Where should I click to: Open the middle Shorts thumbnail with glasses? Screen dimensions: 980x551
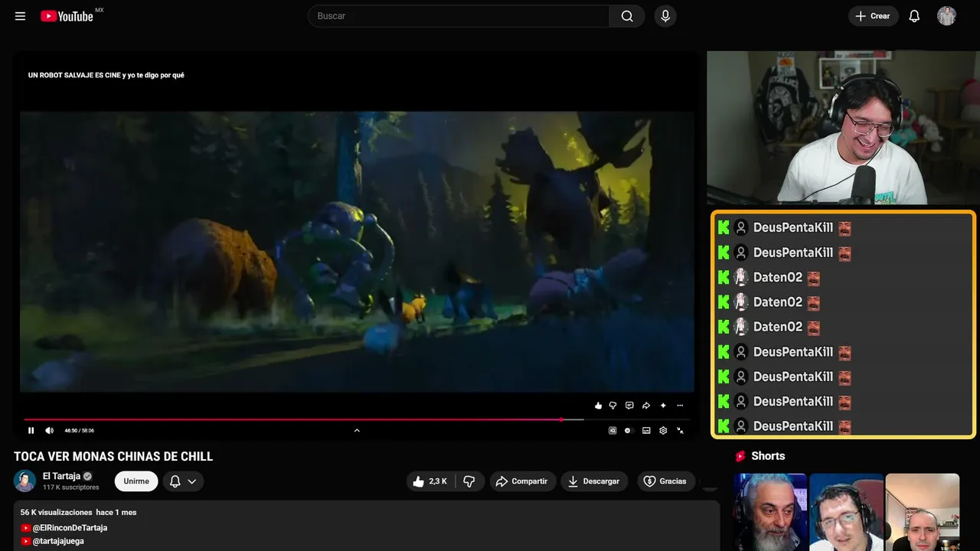pyautogui.click(x=846, y=512)
